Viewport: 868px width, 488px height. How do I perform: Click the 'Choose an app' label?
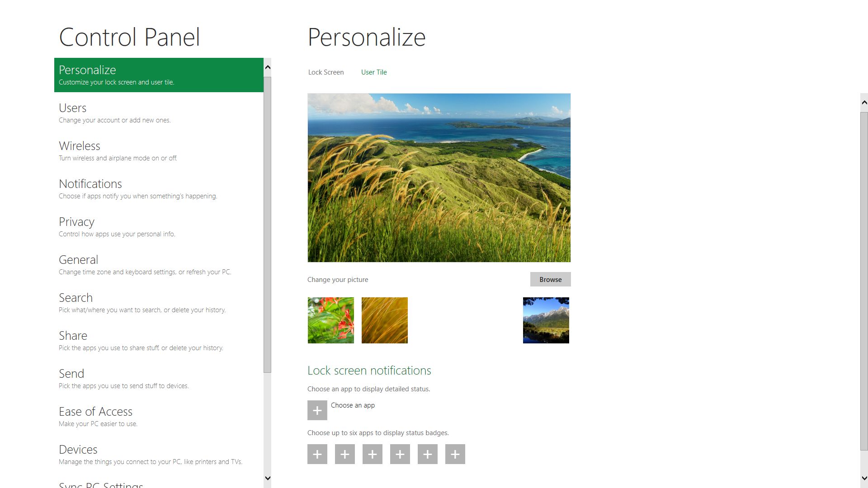click(353, 405)
